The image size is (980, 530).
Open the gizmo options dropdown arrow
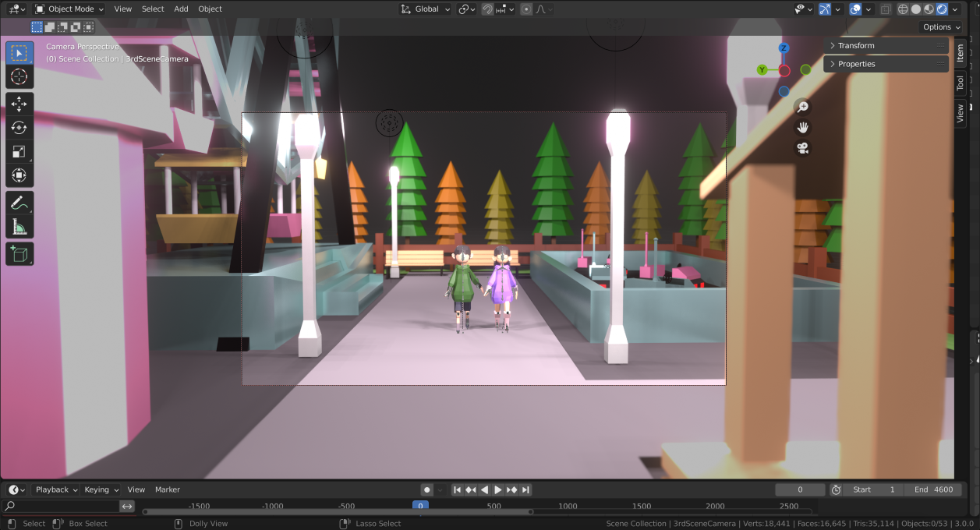[838, 9]
